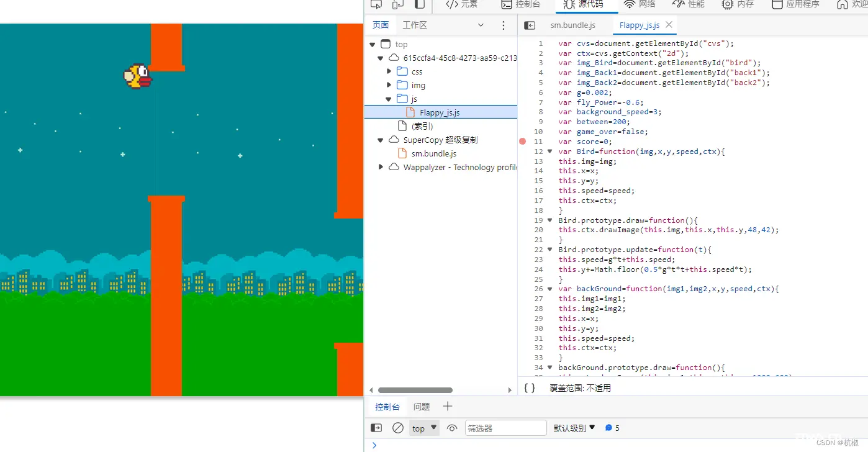This screenshot has width=868, height=452.
Task: Open the 网络 (Network) panel tab
Action: click(x=640, y=4)
